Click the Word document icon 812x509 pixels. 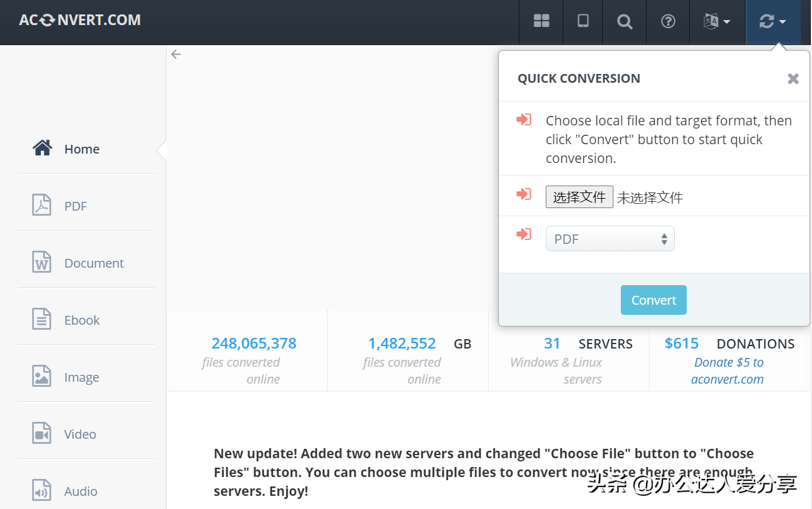pyautogui.click(x=41, y=262)
